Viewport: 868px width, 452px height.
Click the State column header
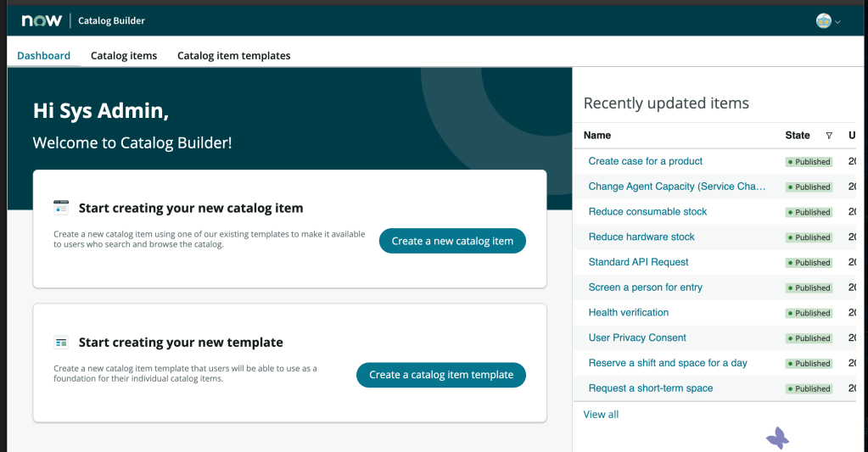[x=797, y=136]
